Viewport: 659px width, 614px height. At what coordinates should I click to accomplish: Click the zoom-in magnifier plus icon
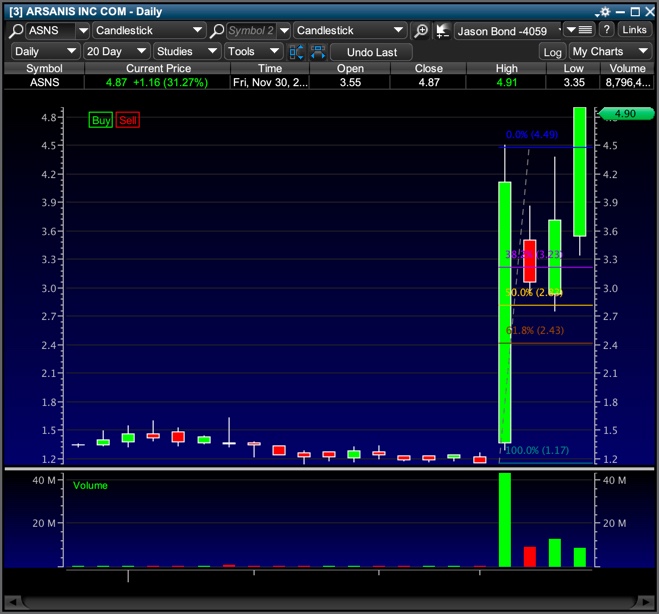coord(421,31)
